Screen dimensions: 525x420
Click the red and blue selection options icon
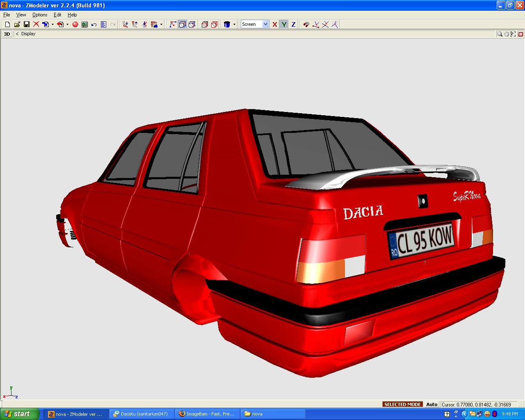tap(154, 25)
